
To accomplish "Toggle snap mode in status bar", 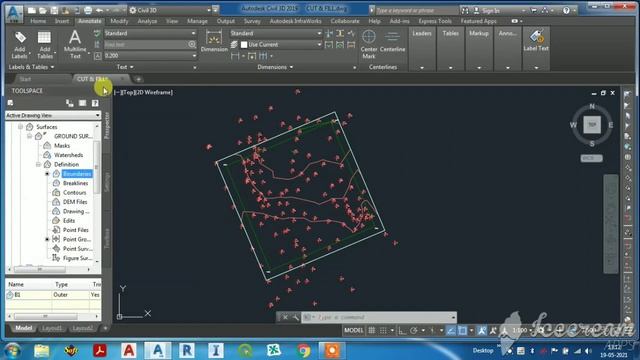I will click(383, 330).
